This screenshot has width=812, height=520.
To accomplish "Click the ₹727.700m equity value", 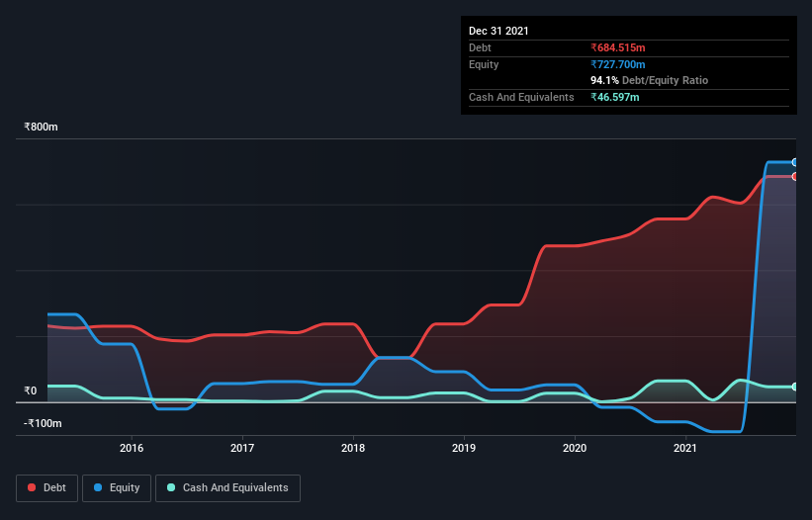I will 618,64.
